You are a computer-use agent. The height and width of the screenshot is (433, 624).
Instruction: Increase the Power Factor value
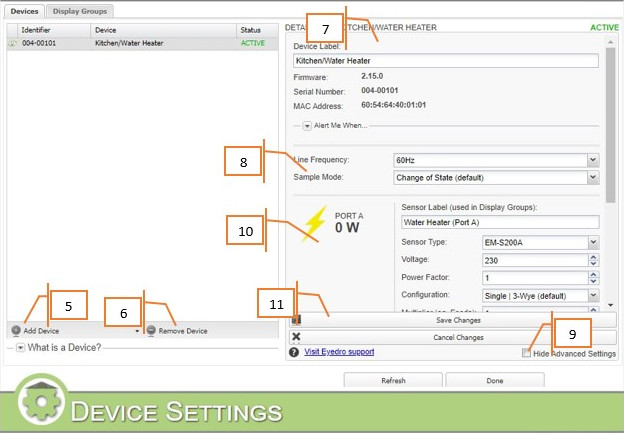coord(593,275)
